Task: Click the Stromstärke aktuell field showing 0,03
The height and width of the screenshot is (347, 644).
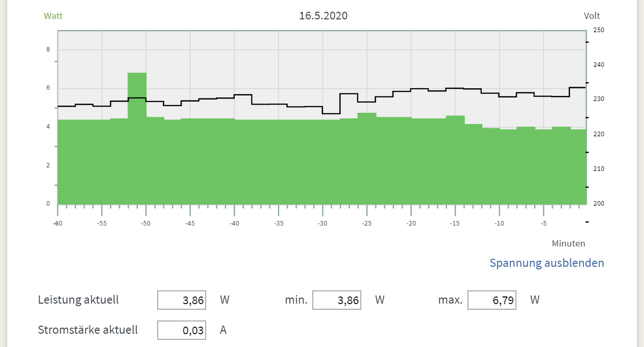Action: 182,330
